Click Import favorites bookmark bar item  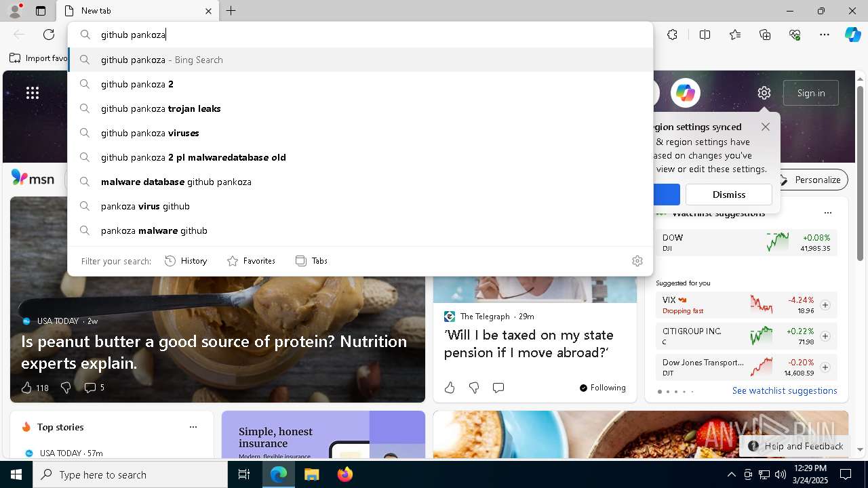[39, 58]
